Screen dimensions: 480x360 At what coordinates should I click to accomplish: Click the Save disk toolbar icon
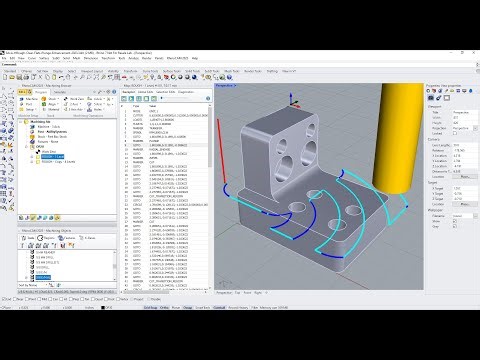click(19, 77)
